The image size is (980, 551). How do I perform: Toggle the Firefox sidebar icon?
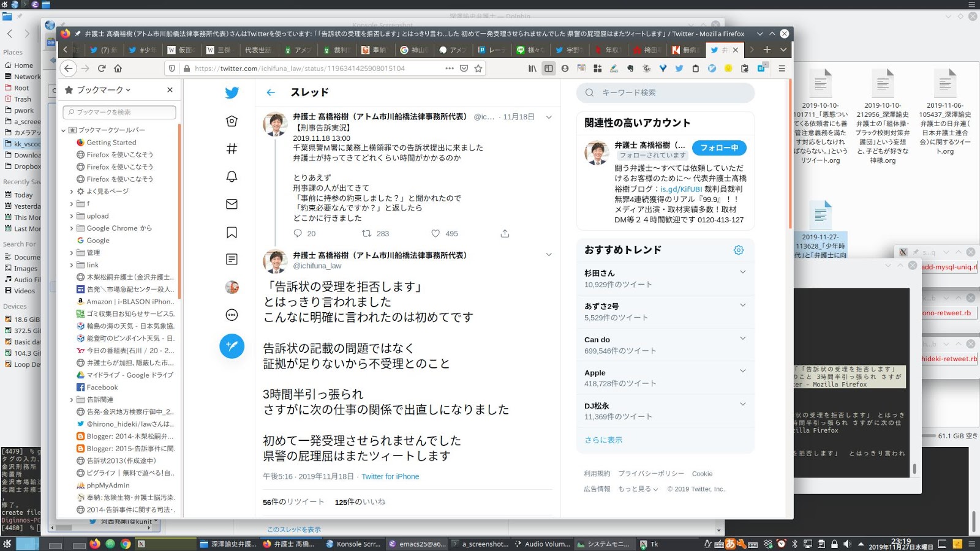tap(549, 69)
